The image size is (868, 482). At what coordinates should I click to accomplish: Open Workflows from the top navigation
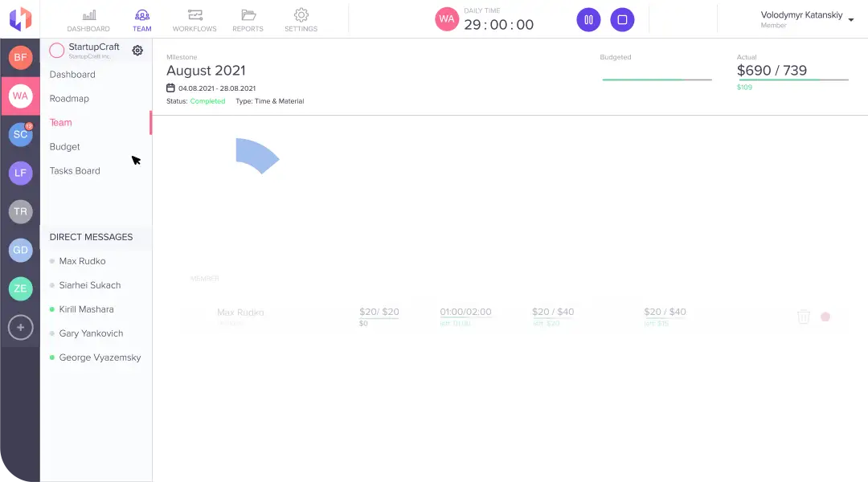[x=194, y=19]
